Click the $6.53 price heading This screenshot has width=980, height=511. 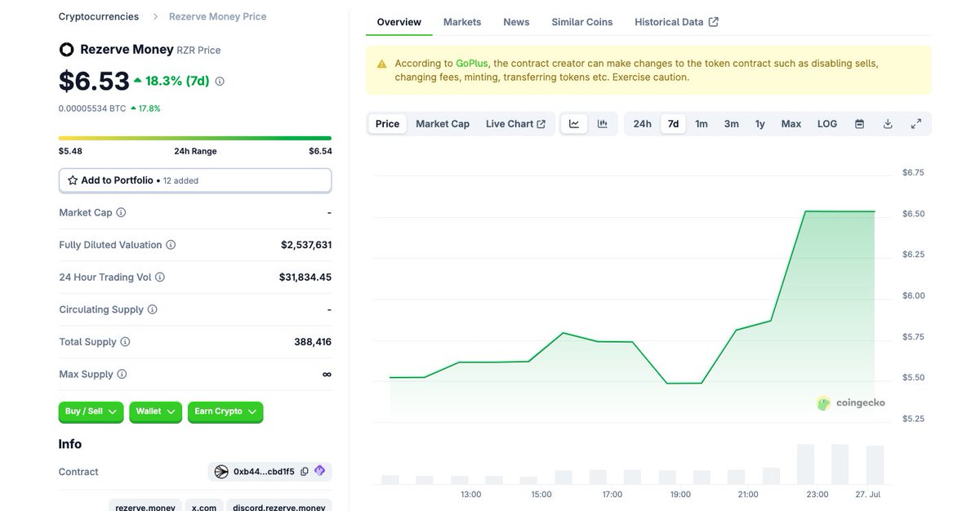[x=94, y=81]
